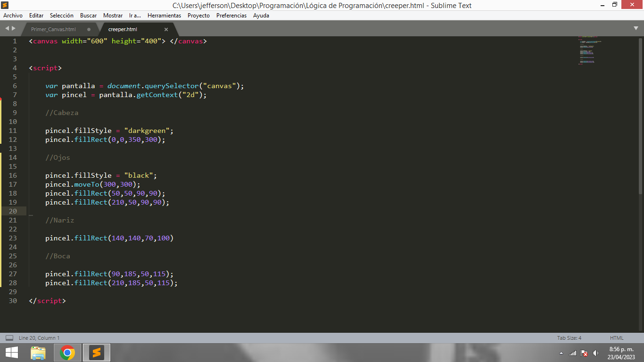Click line number 30 in the gutter
The width and height of the screenshot is (644, 362).
12,301
